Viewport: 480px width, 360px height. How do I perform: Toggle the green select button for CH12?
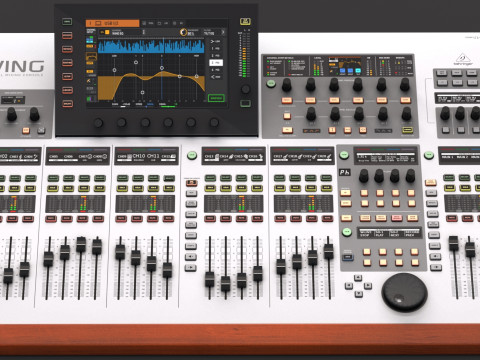169,178
